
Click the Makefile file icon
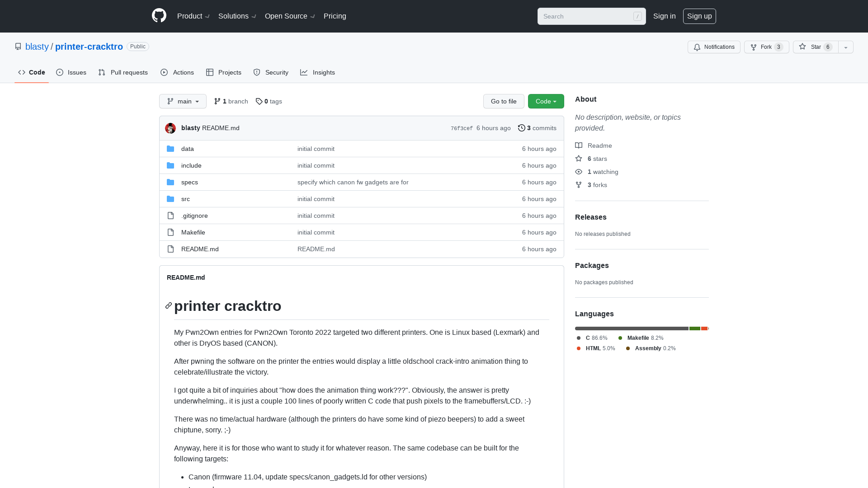pyautogui.click(x=170, y=232)
